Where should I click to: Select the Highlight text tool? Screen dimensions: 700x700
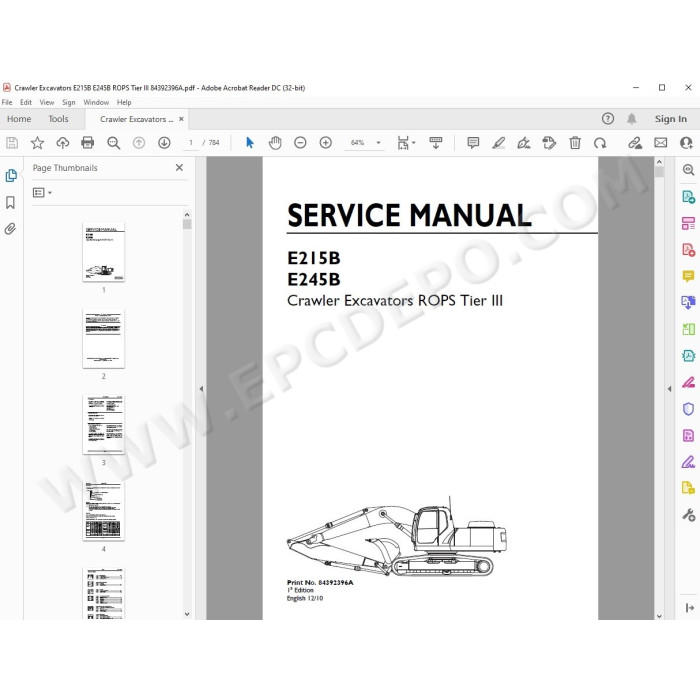tap(498, 143)
